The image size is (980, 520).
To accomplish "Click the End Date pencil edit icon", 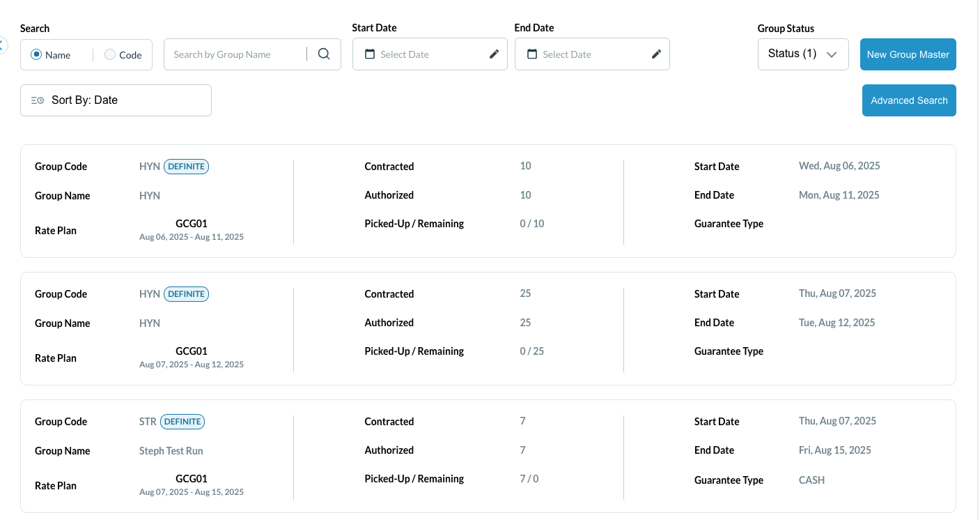I will pyautogui.click(x=656, y=54).
